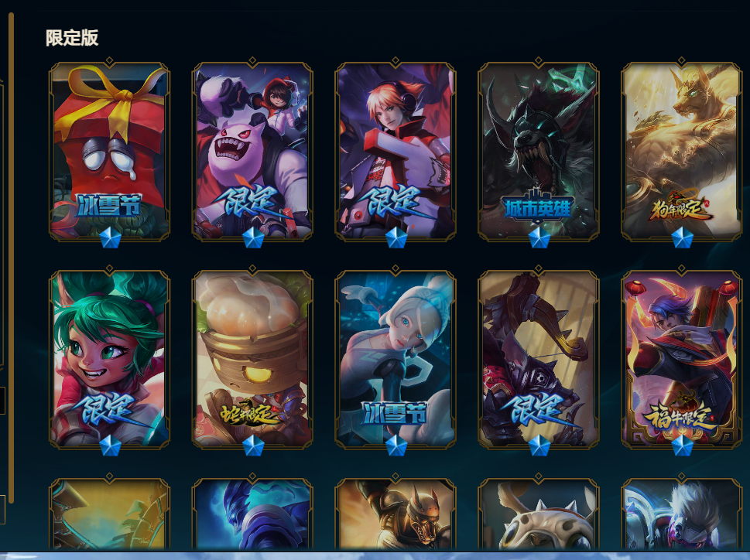Open the 福牛限定 lantern skin card
The width and height of the screenshot is (750, 560).
pyautogui.click(x=681, y=358)
